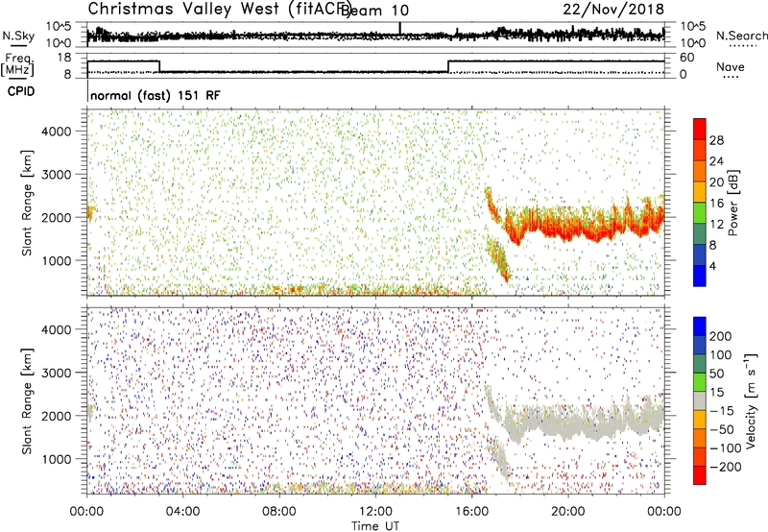Click the 04:00 time axis label

point(182,512)
